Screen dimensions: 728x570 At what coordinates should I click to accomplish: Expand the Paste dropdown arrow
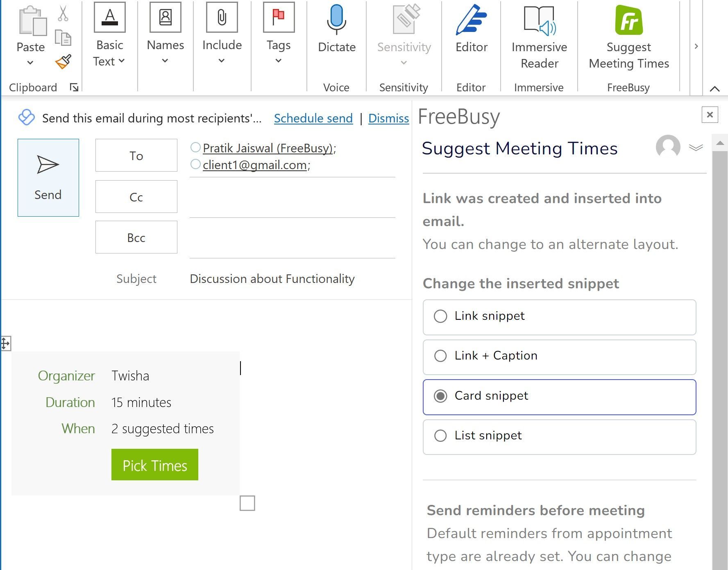pyautogui.click(x=30, y=63)
